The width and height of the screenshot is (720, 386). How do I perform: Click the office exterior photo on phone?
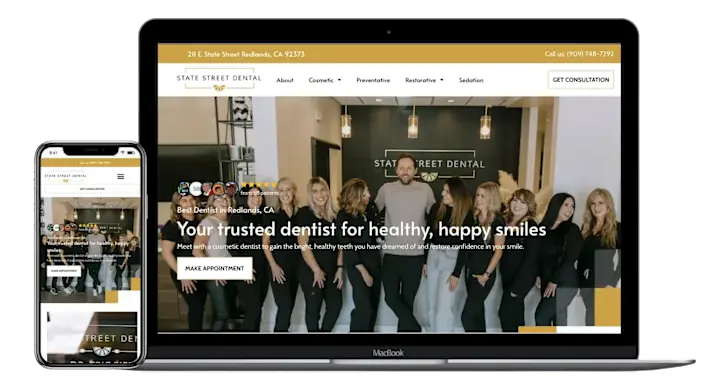pyautogui.click(x=92, y=337)
